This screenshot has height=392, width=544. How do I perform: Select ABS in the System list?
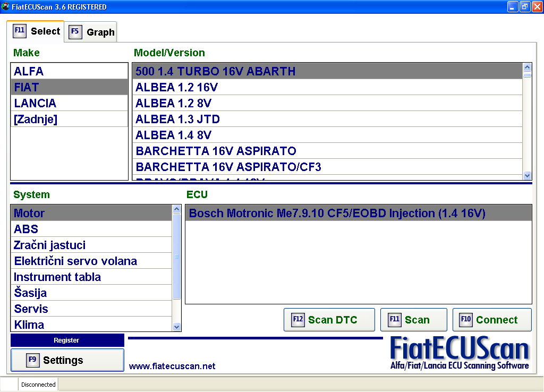tap(91, 229)
